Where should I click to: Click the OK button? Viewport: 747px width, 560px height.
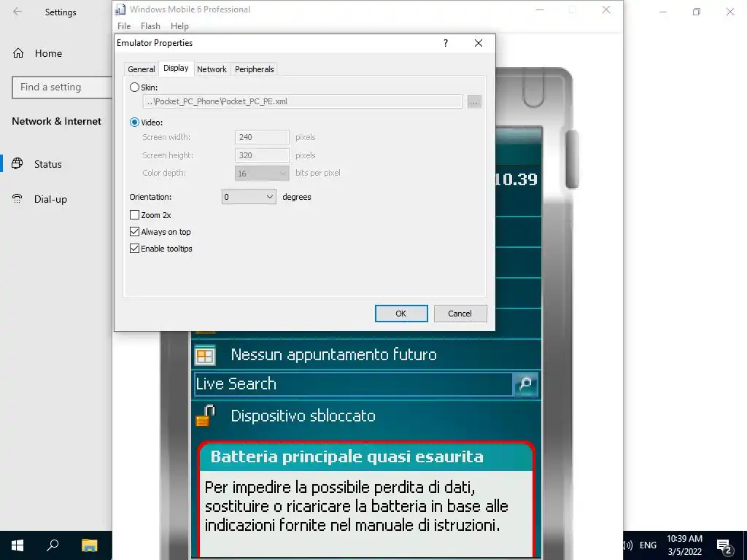(401, 314)
